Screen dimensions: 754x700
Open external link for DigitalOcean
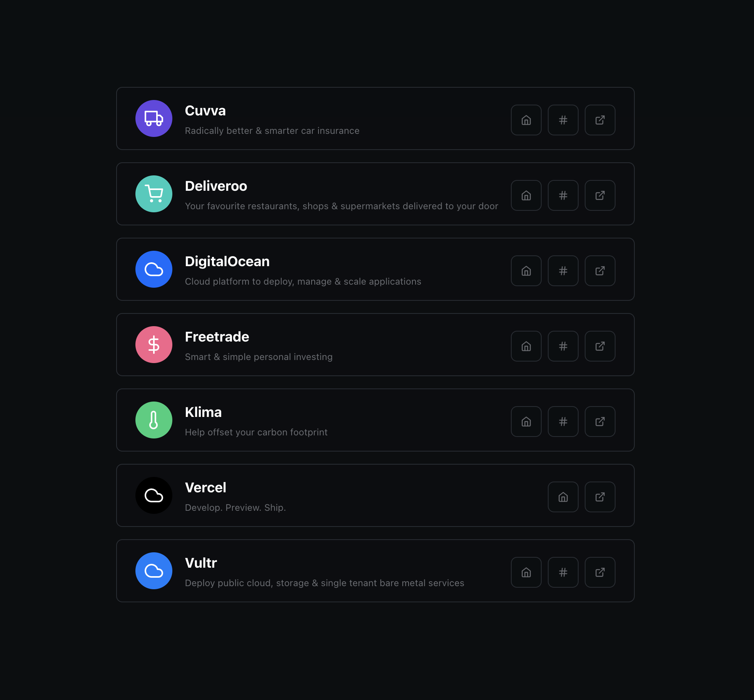599,270
